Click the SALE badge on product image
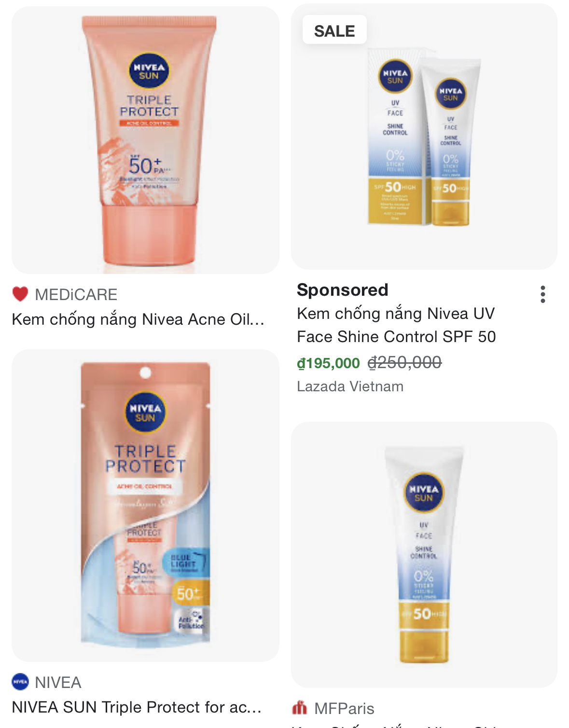The width and height of the screenshot is (569, 728). point(334,31)
